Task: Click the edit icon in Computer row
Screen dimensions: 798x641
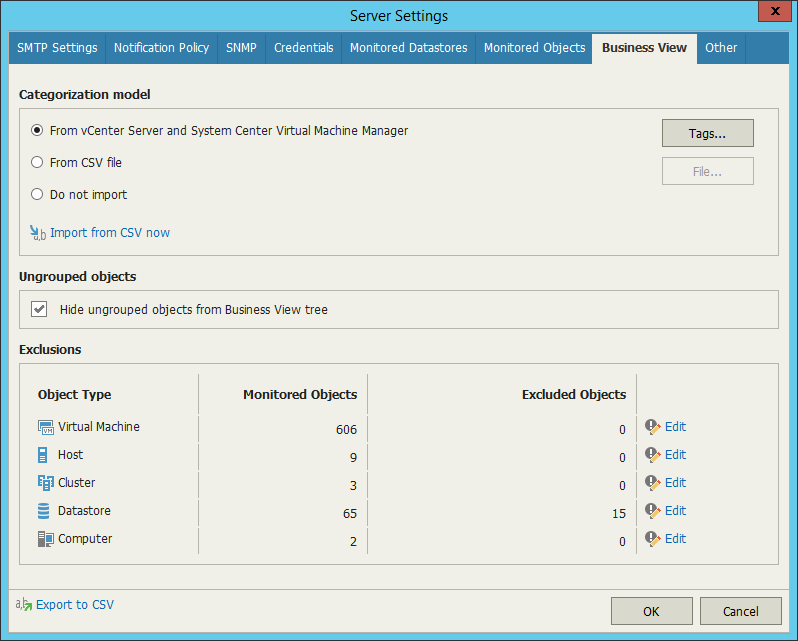Action: pos(652,539)
